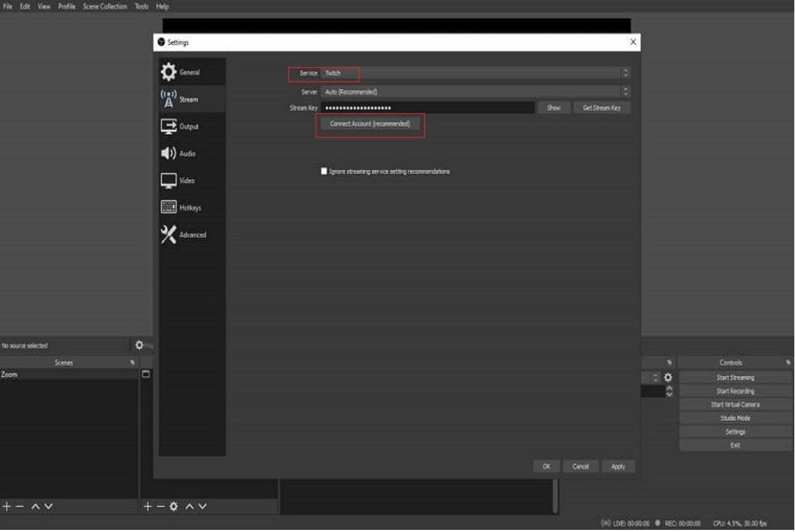Enable Ignore streaming service setting recommendations

(x=324, y=171)
